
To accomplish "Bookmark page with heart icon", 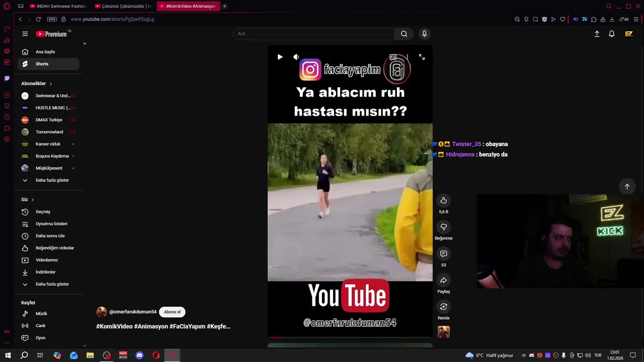I will [562, 19].
